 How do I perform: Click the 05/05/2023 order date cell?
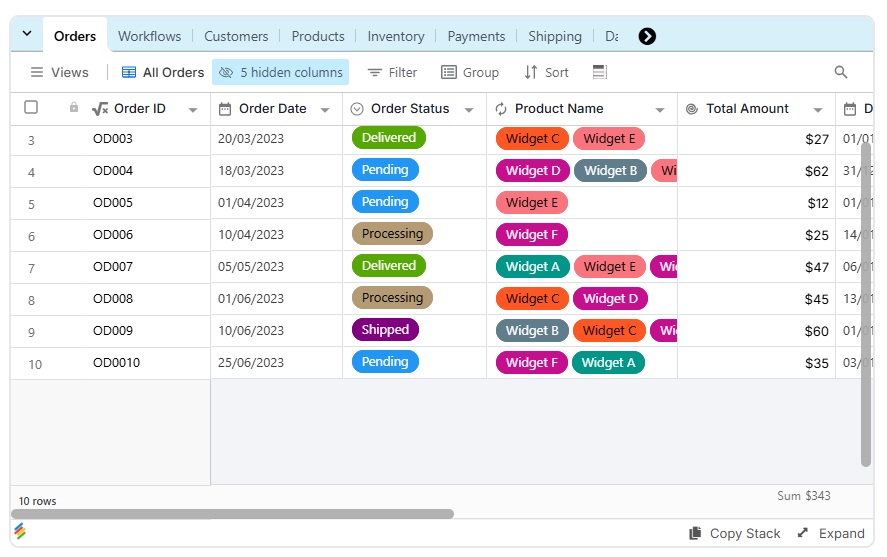251,266
